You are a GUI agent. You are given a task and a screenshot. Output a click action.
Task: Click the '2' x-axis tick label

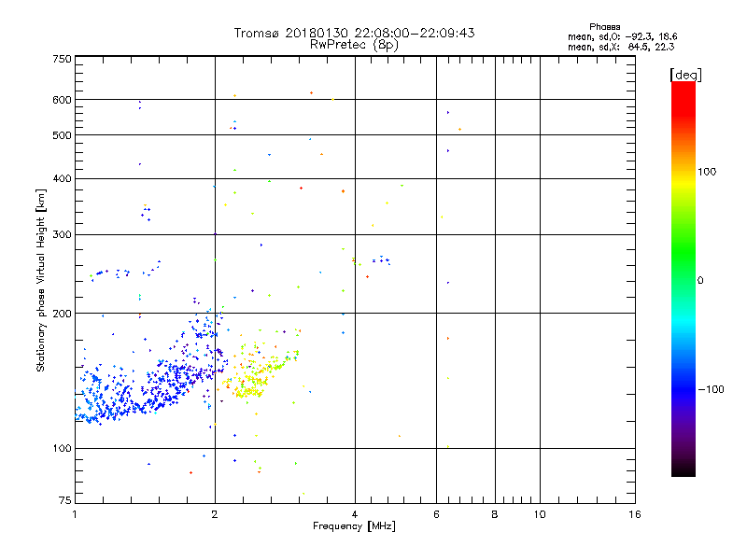(215, 514)
